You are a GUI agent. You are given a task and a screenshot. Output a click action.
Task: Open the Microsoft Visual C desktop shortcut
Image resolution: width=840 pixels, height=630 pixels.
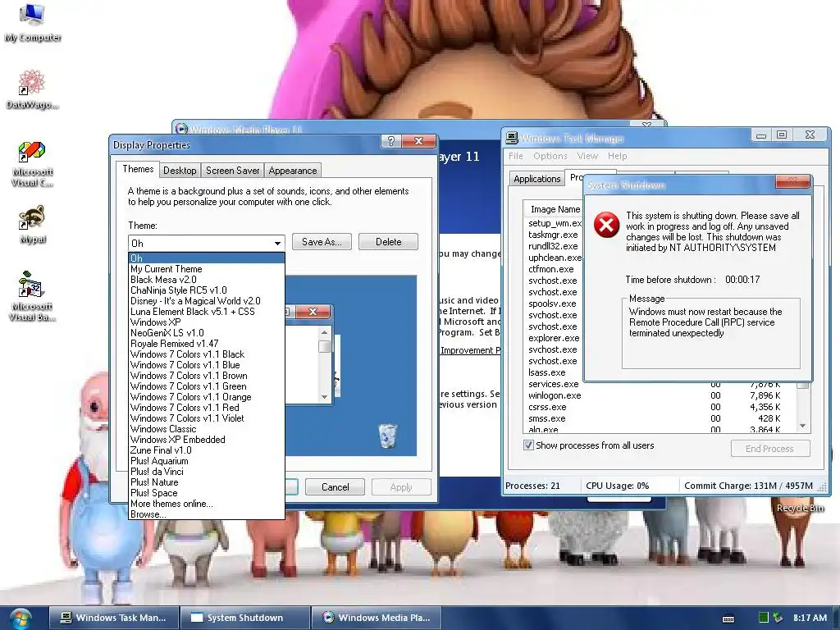tap(32, 163)
